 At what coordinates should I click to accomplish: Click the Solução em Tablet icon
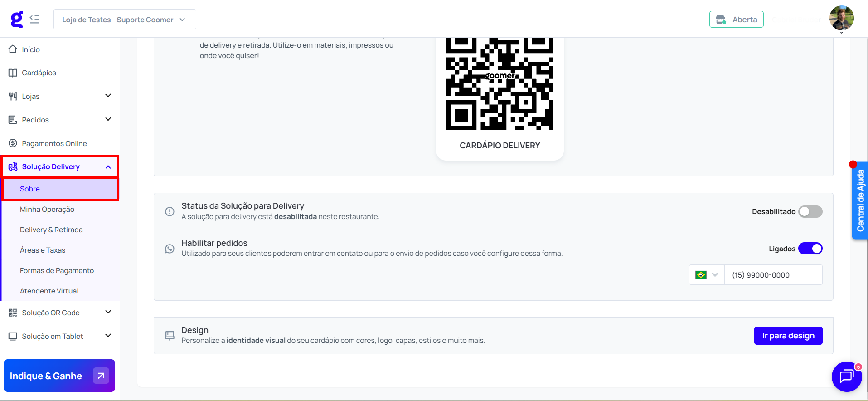(x=13, y=336)
